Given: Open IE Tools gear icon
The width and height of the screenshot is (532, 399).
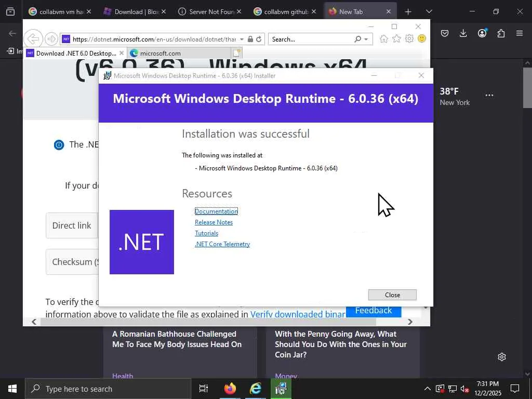Looking at the screenshot, I should pyautogui.click(x=409, y=38).
